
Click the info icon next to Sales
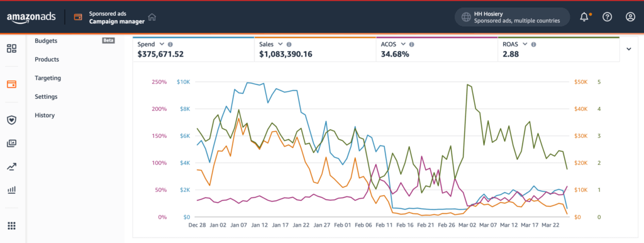289,45
